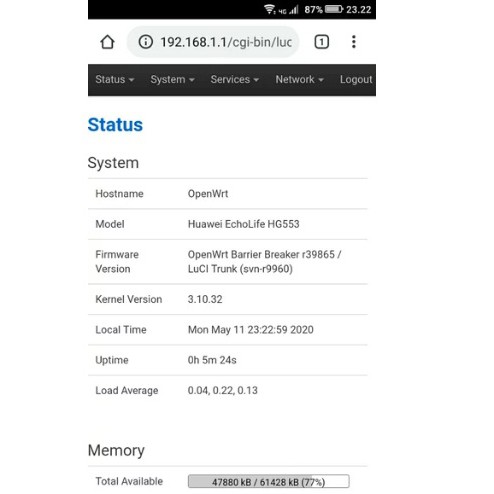Open site info icon in address bar
Screen dimensions: 494x494
[146, 42]
